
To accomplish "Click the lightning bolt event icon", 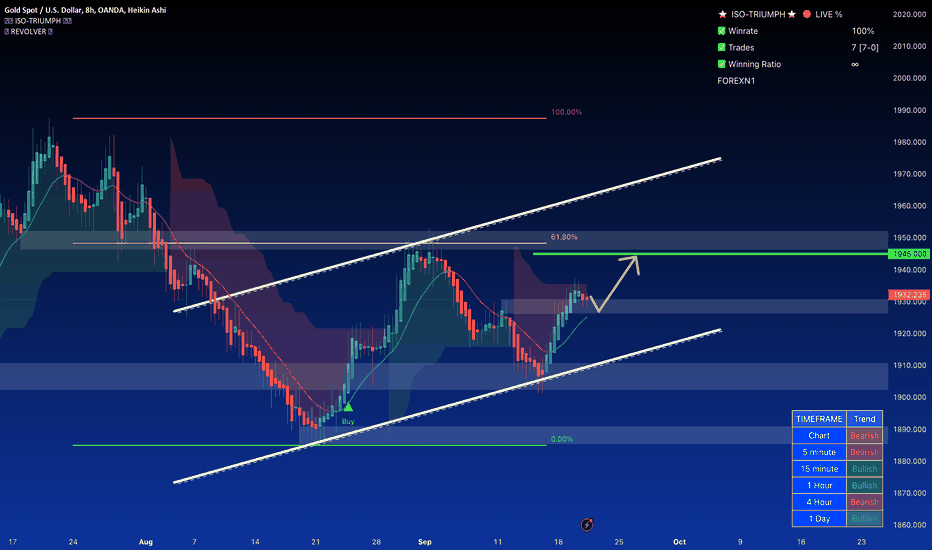I will (587, 524).
